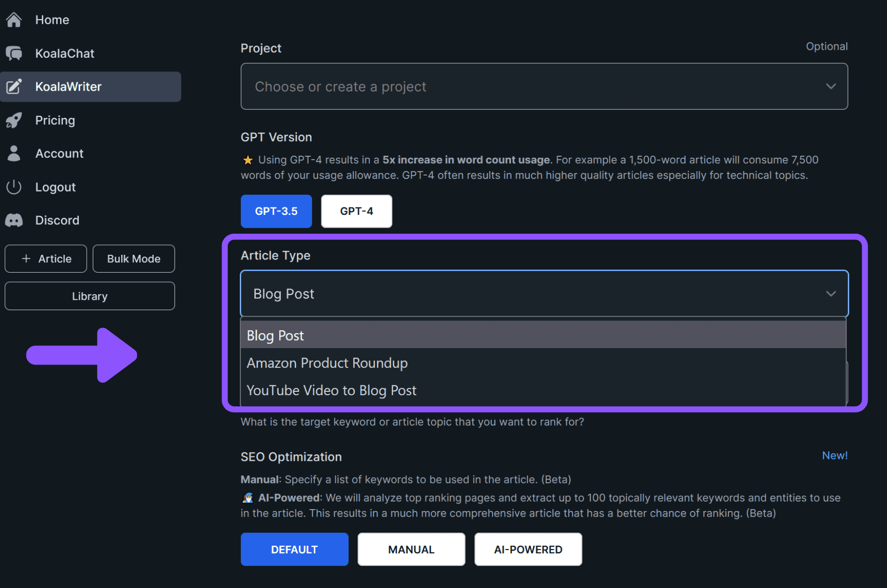The height and width of the screenshot is (588, 887).
Task: Click the KoalaWriter pencil edit icon
Action: tap(14, 87)
